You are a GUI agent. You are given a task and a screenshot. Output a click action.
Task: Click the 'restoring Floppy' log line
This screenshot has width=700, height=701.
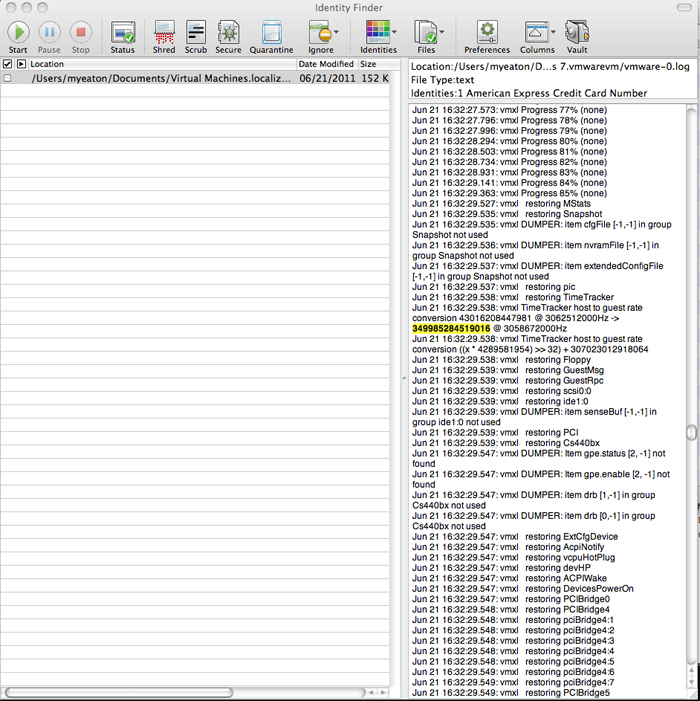[501, 360]
